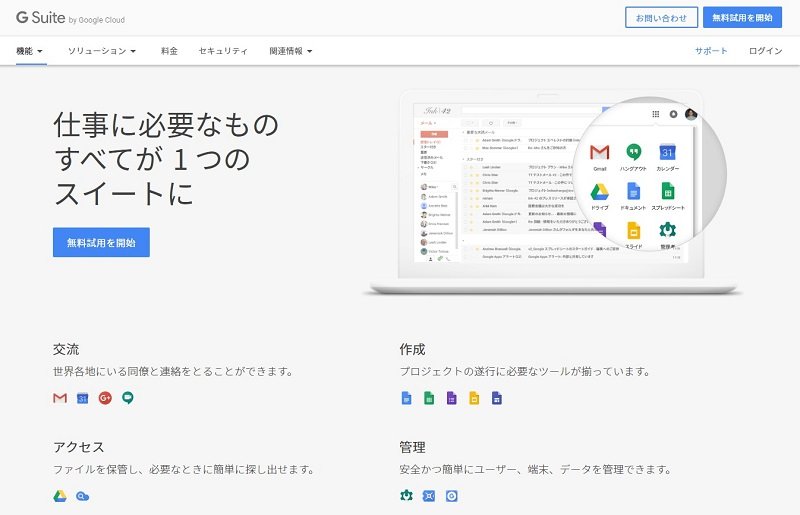This screenshot has height=515, width=800.
Task: Click text ファイルを保管し、必要なときに簡単に探し出せます。
Action: tap(184, 470)
